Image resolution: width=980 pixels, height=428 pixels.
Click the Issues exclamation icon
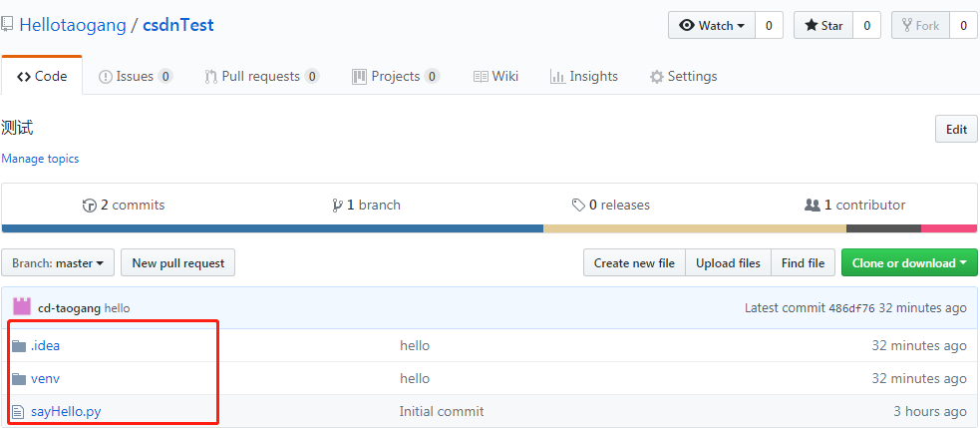pyautogui.click(x=106, y=77)
